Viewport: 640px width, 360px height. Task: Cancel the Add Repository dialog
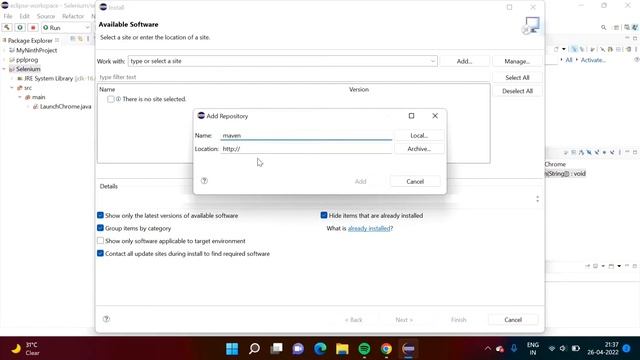pos(415,181)
